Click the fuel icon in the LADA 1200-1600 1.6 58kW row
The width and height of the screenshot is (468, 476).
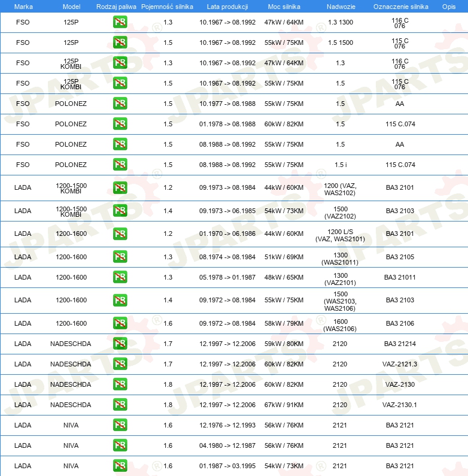pyautogui.click(x=120, y=323)
